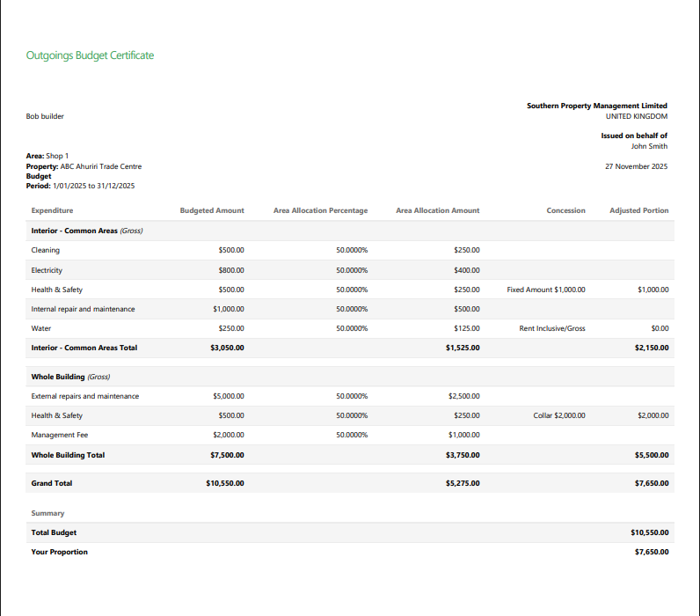Click the Management Fee row label

click(x=60, y=435)
